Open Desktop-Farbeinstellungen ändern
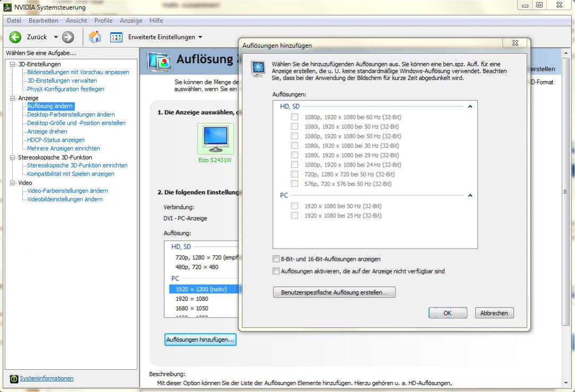The width and height of the screenshot is (575, 392). pyautogui.click(x=71, y=115)
